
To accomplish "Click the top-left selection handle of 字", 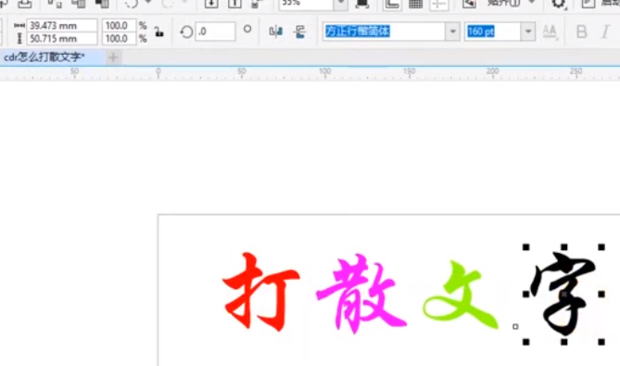I will point(526,247).
